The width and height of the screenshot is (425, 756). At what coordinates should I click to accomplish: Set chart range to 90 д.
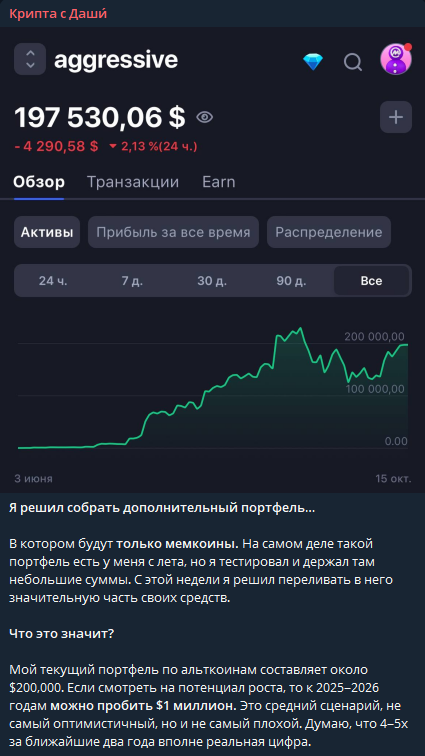point(291,281)
